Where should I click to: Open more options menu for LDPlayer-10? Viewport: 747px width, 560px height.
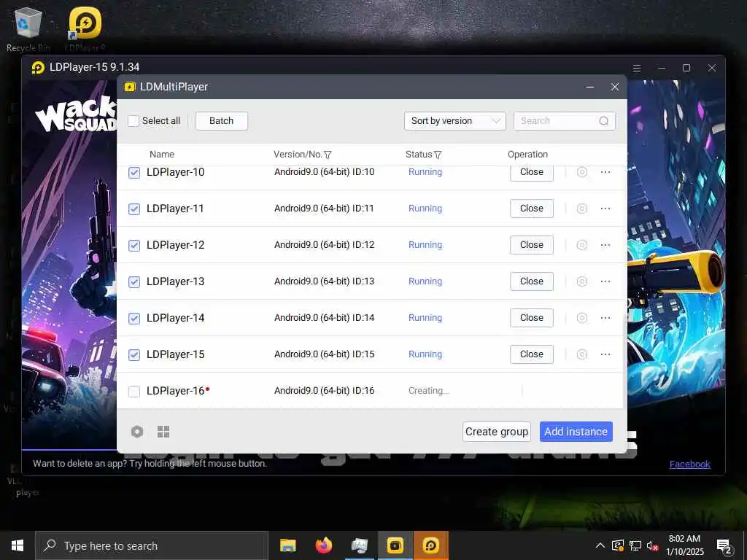tap(605, 172)
